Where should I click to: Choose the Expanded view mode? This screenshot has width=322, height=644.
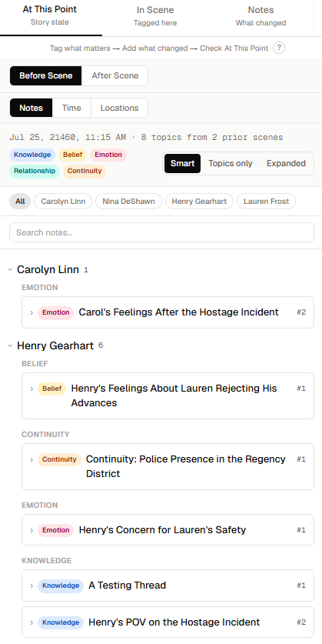286,163
